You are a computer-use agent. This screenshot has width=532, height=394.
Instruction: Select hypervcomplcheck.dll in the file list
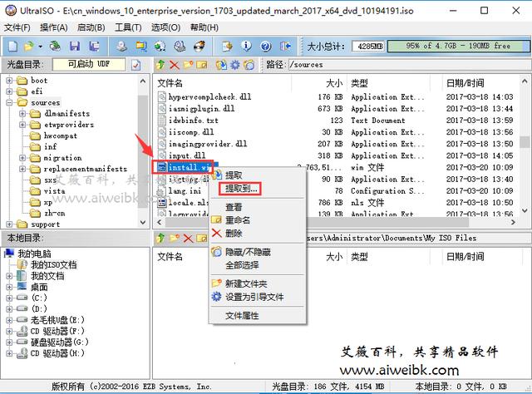click(210, 97)
